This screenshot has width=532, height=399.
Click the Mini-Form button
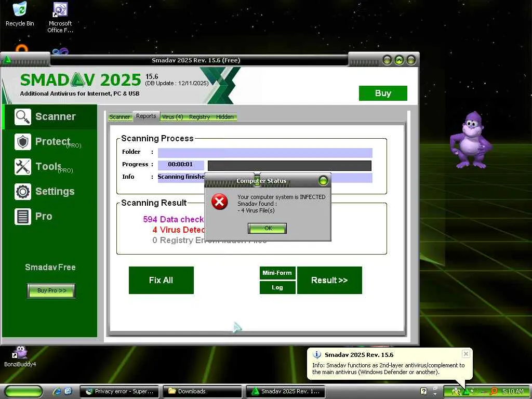click(277, 273)
